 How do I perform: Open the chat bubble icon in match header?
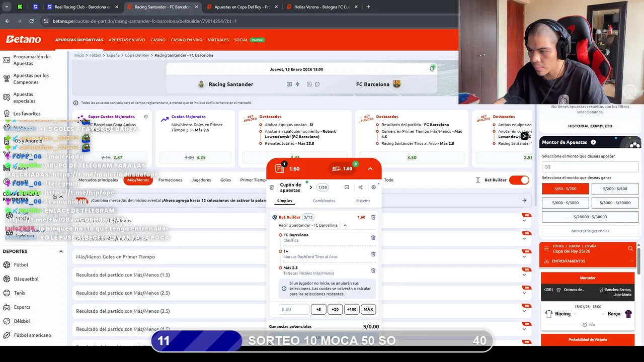tap(317, 84)
